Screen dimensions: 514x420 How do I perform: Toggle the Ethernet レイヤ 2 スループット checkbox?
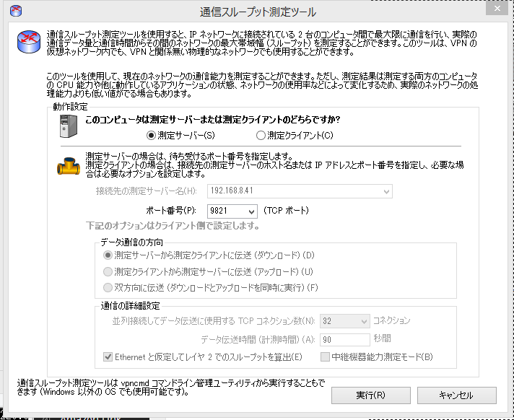(109, 356)
